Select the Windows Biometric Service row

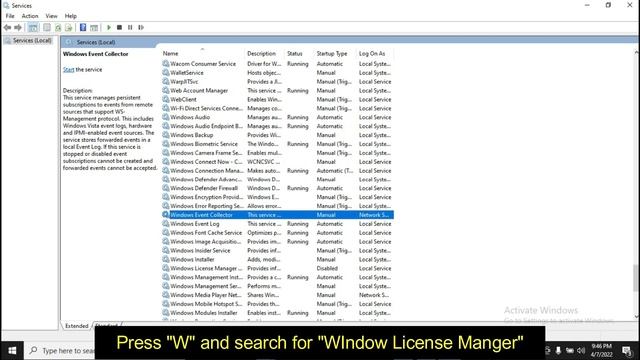point(278,144)
